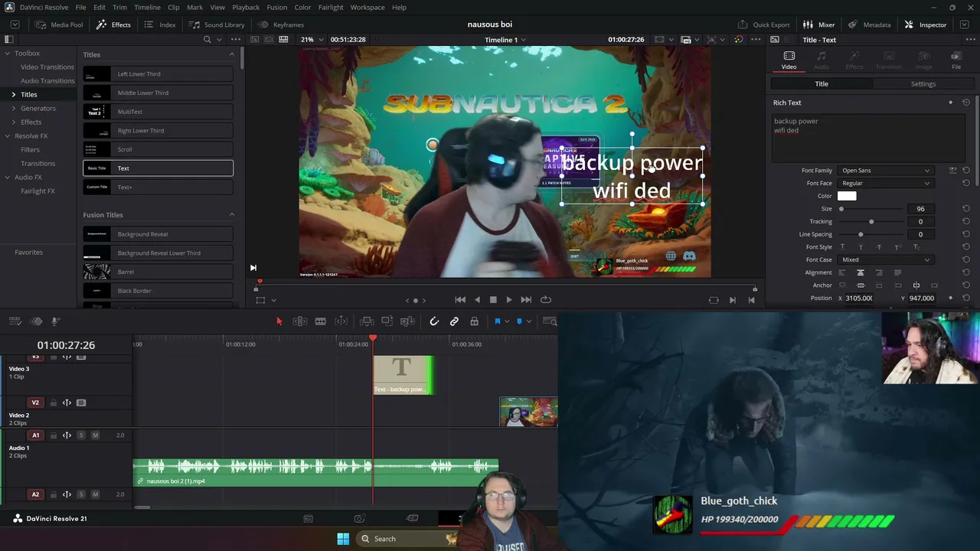Image resolution: width=980 pixels, height=551 pixels.
Task: Adjust the Line Spacing slider
Action: [x=871, y=235]
